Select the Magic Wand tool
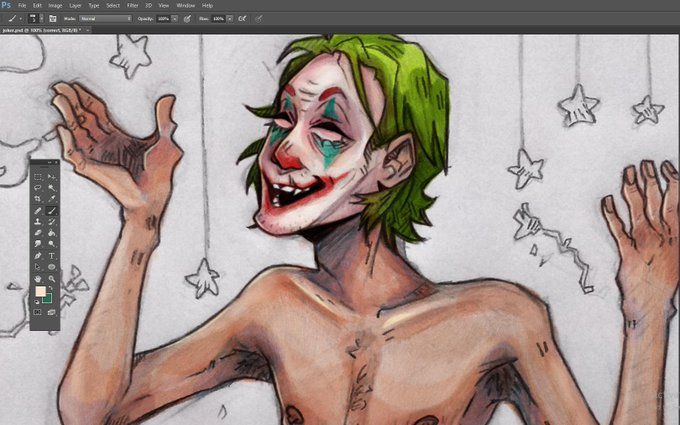Screen dimensions: 680x425 (52, 188)
